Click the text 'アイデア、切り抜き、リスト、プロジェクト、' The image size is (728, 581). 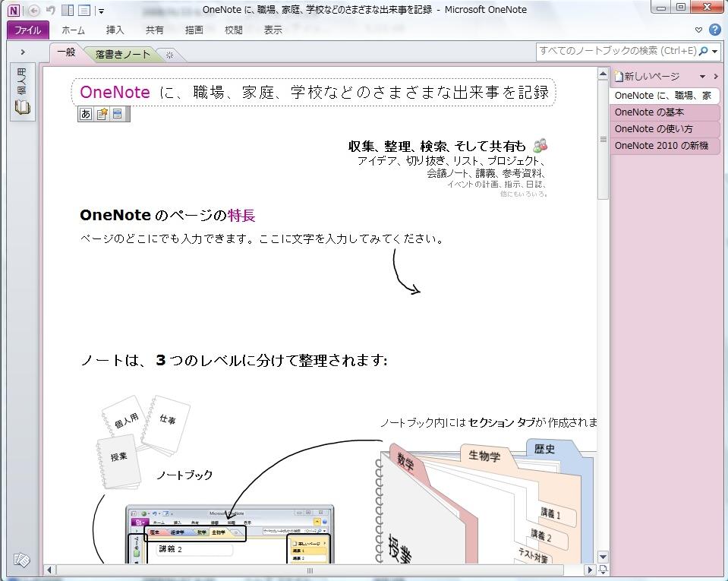451,161
